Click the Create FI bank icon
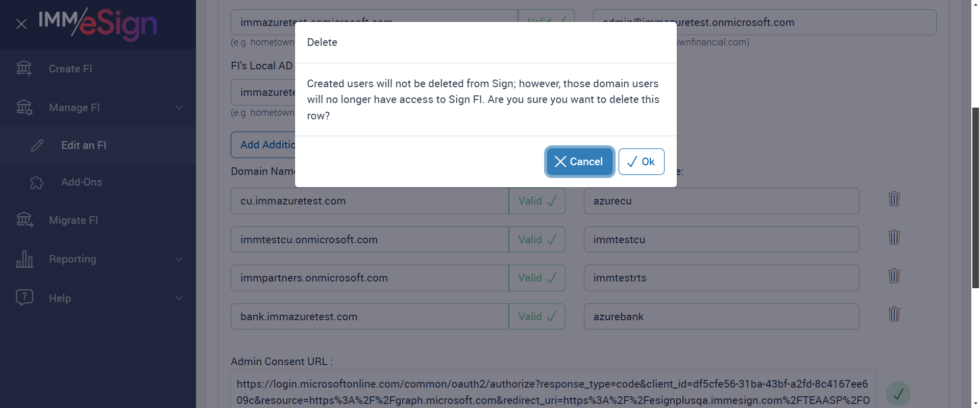The height and width of the screenshot is (408, 980). [24, 68]
